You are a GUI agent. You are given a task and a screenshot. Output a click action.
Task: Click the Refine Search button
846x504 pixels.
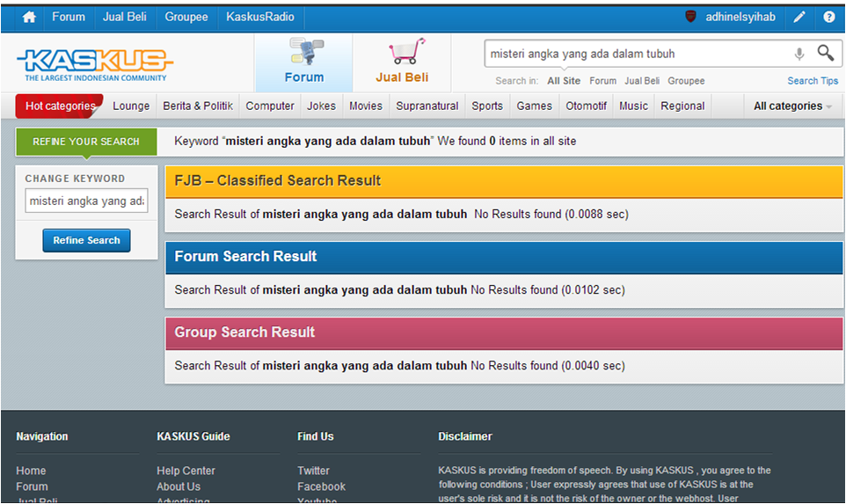pos(86,241)
